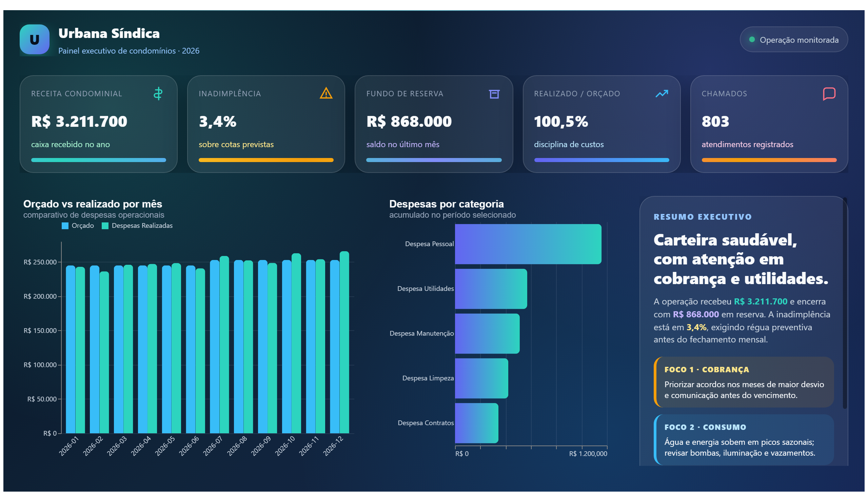Click the Fundo de Reserva KPI card value
Image resolution: width=868 pixels, height=495 pixels.
pyautogui.click(x=409, y=121)
